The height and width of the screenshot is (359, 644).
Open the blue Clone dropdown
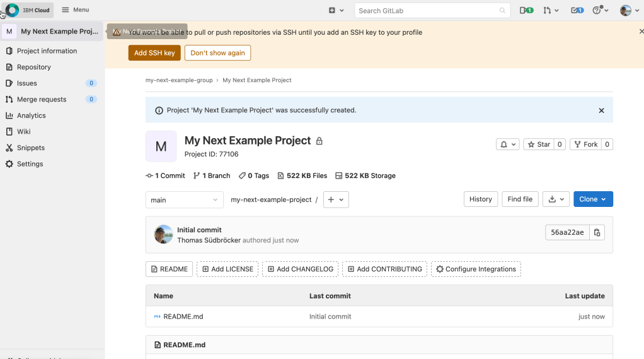click(592, 199)
